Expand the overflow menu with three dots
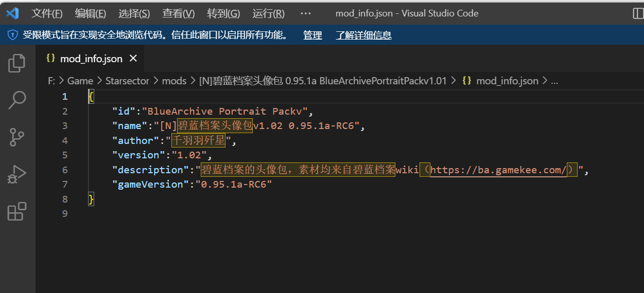Screen dimensions: 644x293 [x=305, y=13]
